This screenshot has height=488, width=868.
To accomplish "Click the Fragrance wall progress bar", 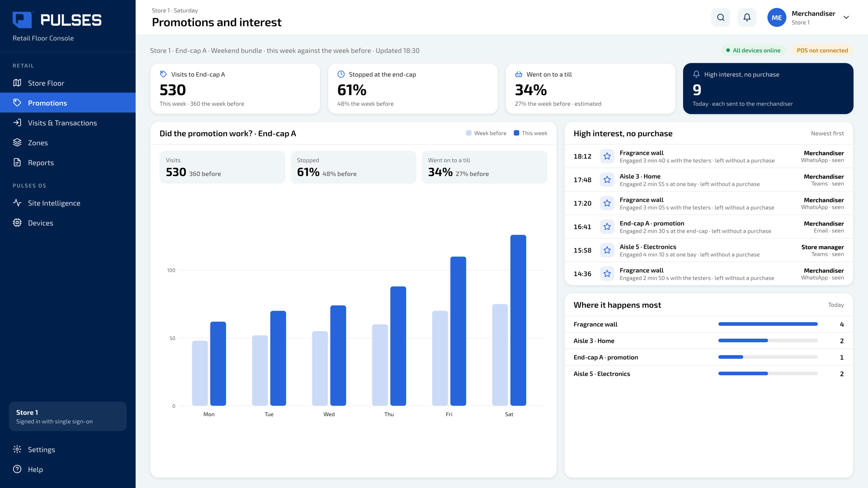I will pos(768,324).
